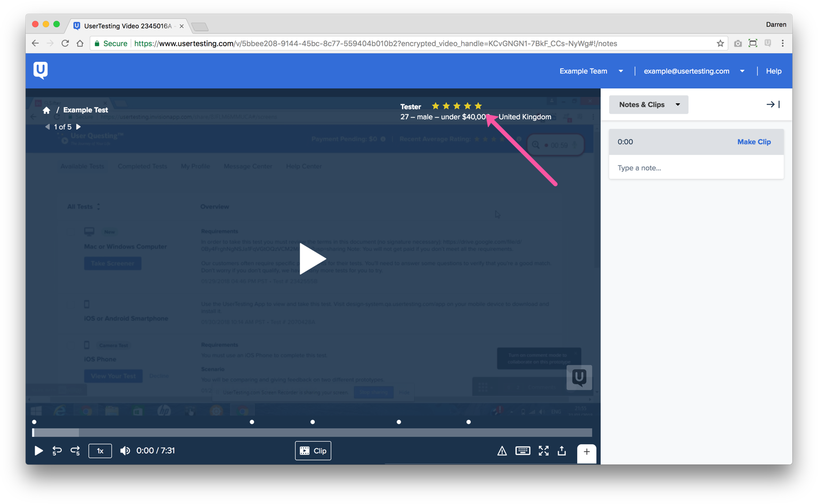Report a problem via warning triangle icon
Screen dimensions: 818x504
tap(502, 451)
